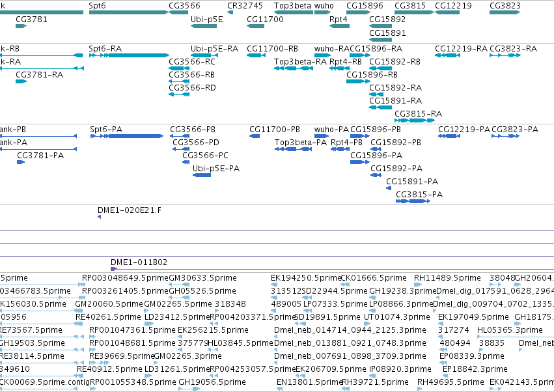554x392 pixels.
Task: Click the dark blue Spt6-PA protein glyph
Action: [127, 136]
